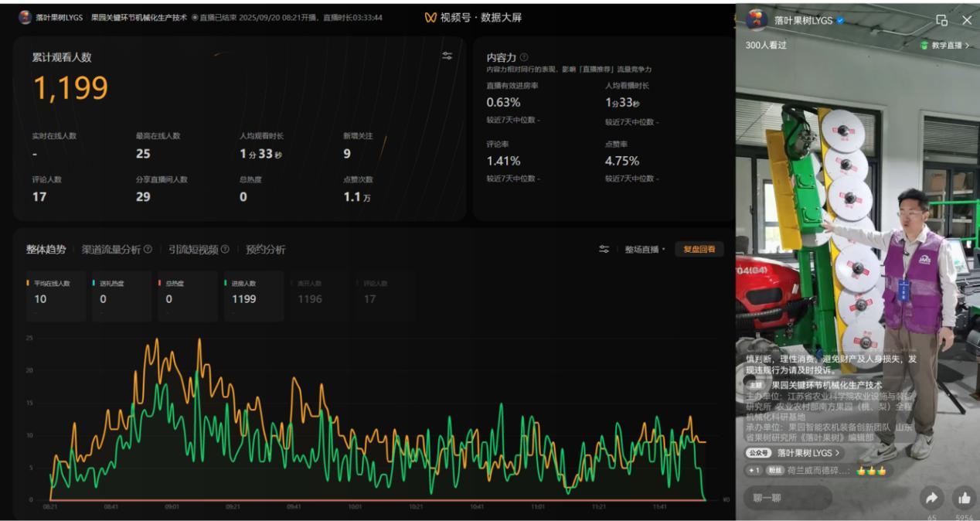Open the 整场直播 dropdown
The image size is (980, 521).
point(645,249)
